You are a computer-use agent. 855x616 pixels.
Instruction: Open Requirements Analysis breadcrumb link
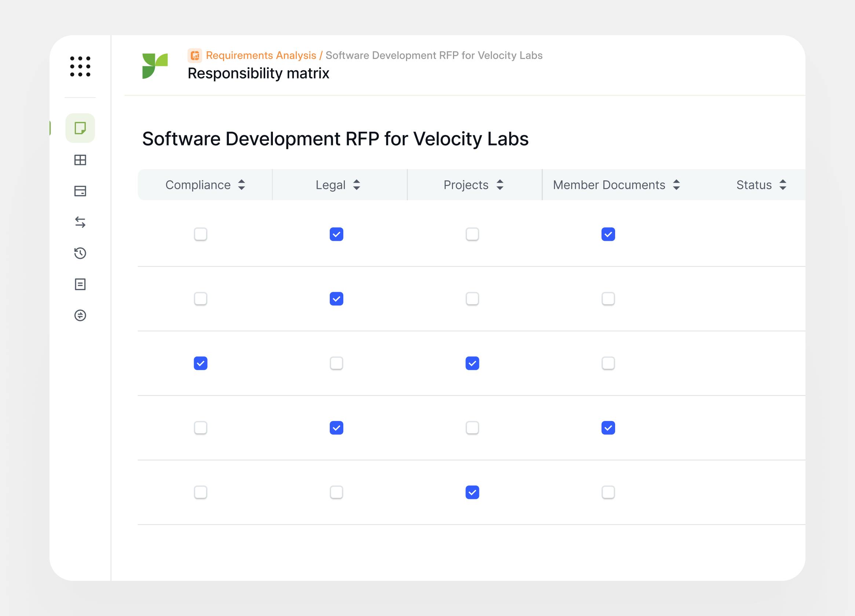tap(261, 56)
